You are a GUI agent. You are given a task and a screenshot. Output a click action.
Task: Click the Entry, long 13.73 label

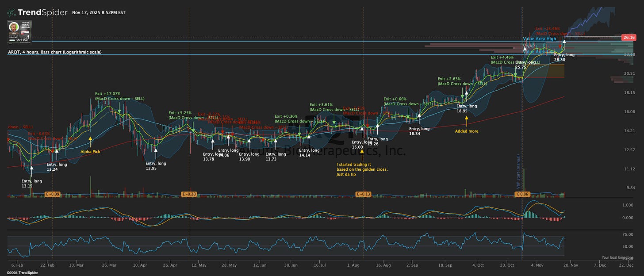coord(276,157)
